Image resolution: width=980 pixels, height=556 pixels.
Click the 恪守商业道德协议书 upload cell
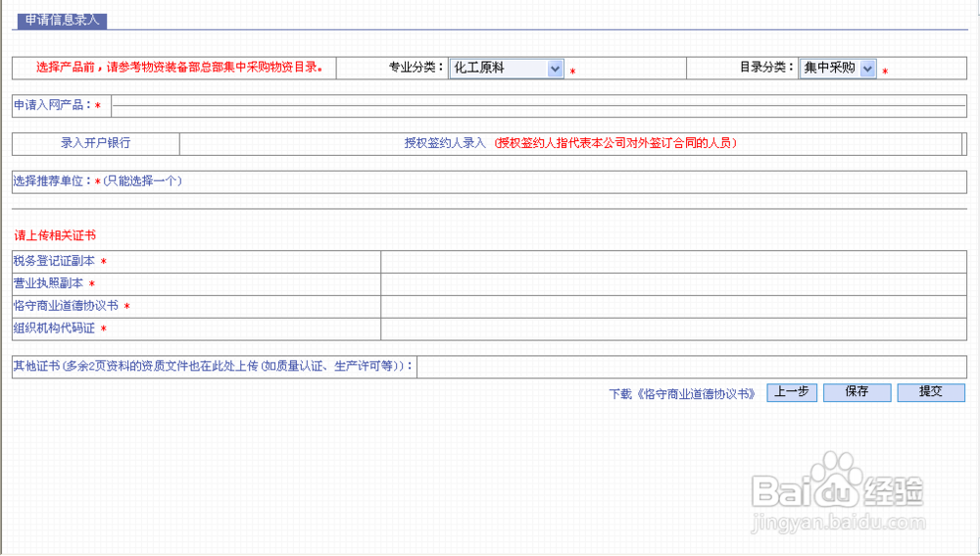[x=674, y=307]
